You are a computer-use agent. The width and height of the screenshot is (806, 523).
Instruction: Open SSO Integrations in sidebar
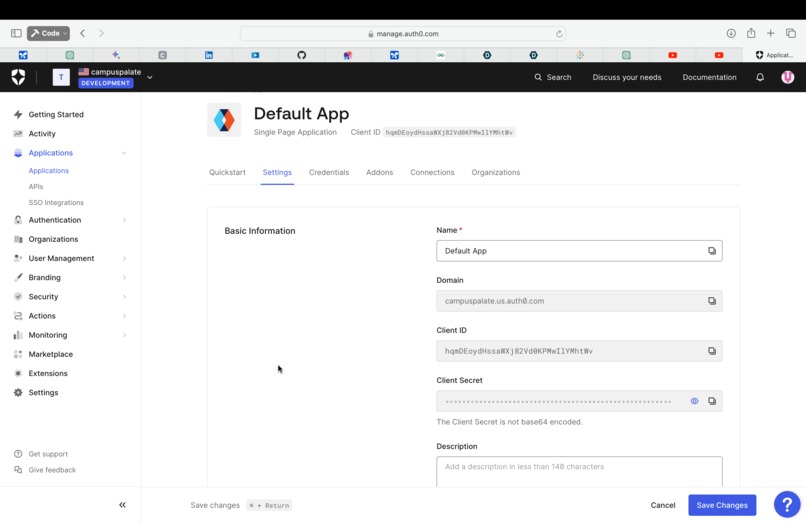point(56,203)
